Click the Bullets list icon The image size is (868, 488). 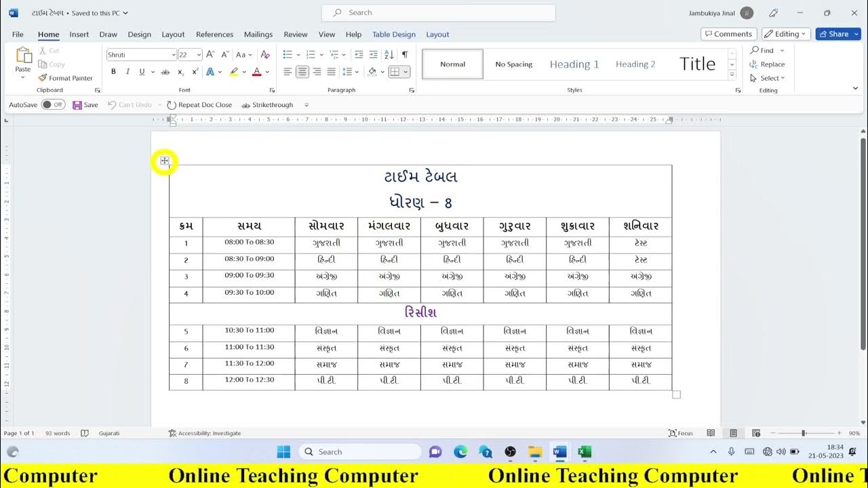tap(288, 54)
